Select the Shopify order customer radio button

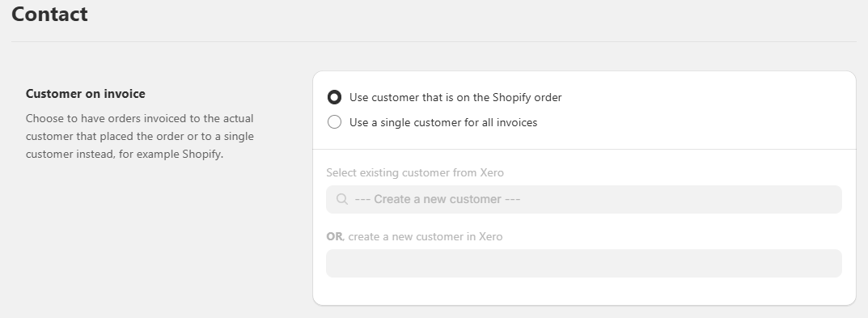click(x=334, y=98)
